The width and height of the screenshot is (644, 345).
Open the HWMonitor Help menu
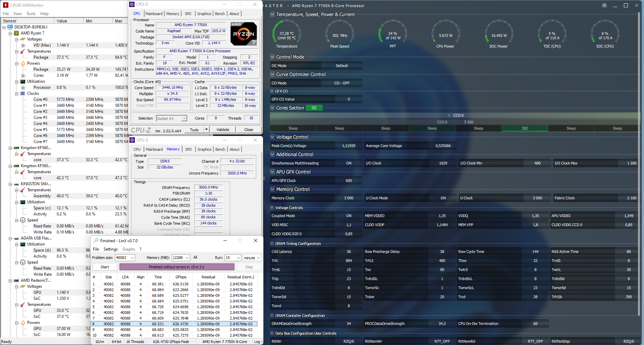click(x=44, y=14)
